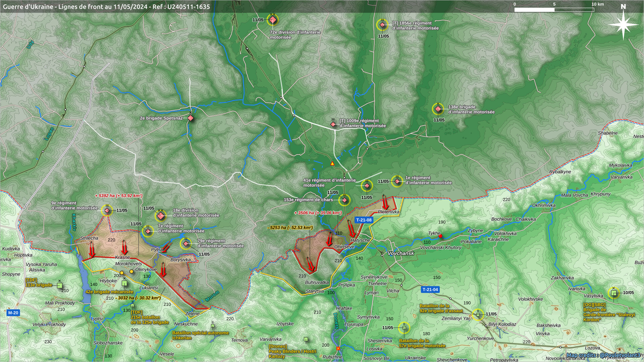Click the Vovchansk city label
Viewport: 644px width, 362px height.
click(400, 253)
